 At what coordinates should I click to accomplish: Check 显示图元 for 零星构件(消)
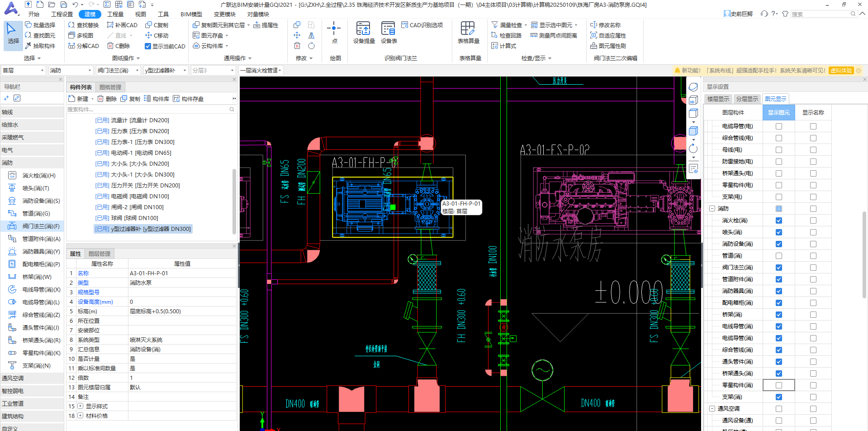tap(779, 385)
